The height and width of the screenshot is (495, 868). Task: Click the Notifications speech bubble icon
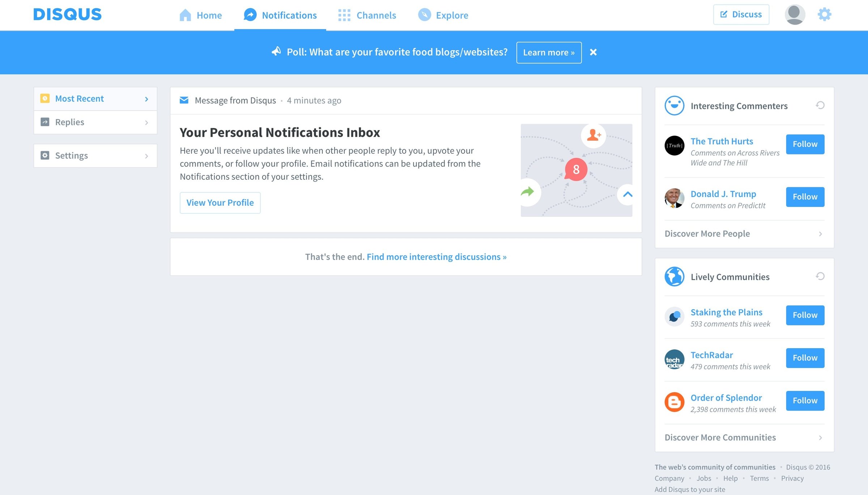(250, 15)
